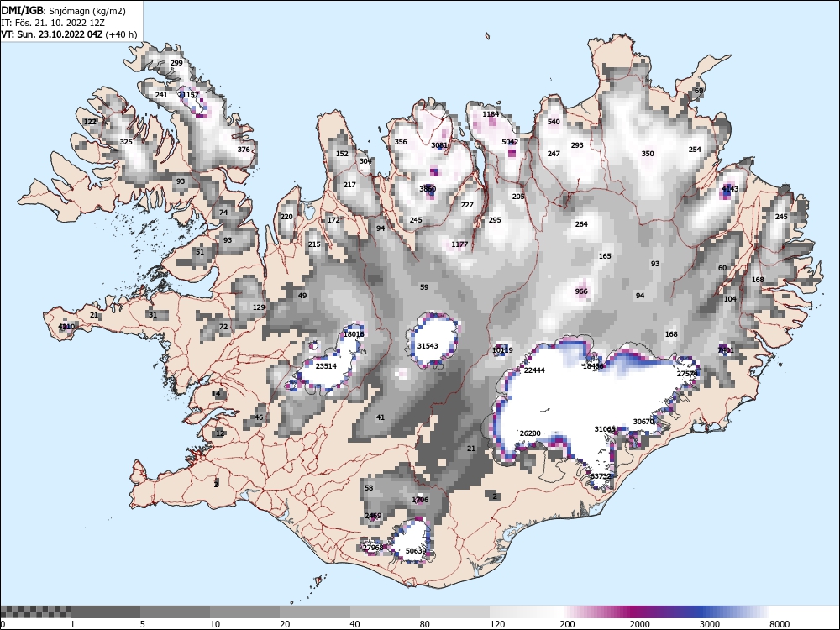Click the dark gray 1–5 legend color segment
This screenshot has width=840, height=630.
point(105,612)
